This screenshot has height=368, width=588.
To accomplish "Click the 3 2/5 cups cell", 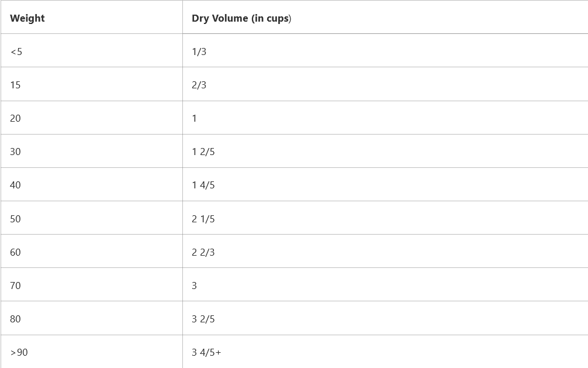I will (203, 319).
